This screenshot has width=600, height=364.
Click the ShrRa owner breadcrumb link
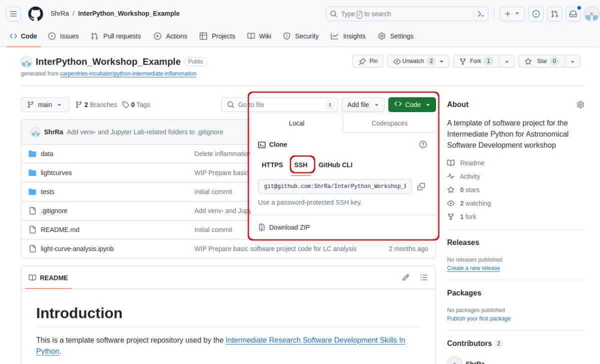click(x=59, y=13)
